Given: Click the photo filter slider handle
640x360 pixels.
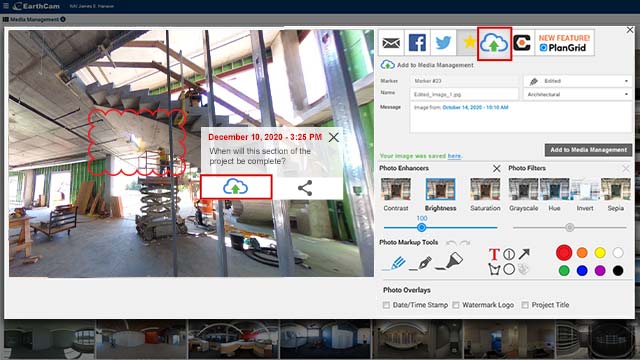Looking at the screenshot, I should 570,227.
